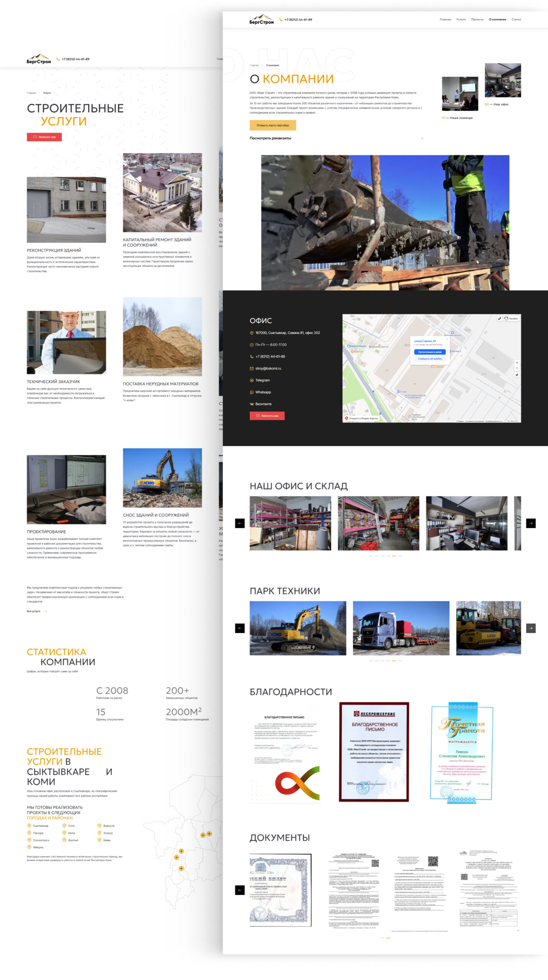Viewport: 548px width, 980px height.
Task: Click the Главная breadcrumb above Строительные услуги heading
Action: point(31,93)
